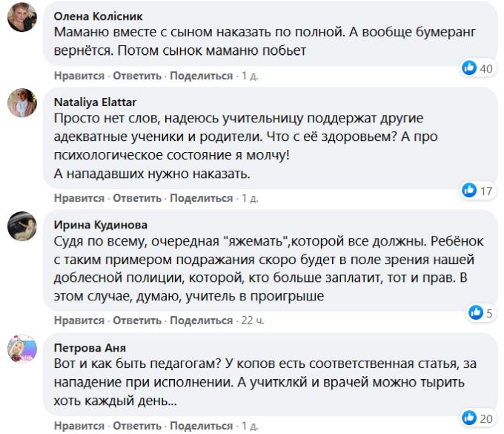Open Nataliya Elattar profile avatar
504x434 pixels.
pos(21,103)
